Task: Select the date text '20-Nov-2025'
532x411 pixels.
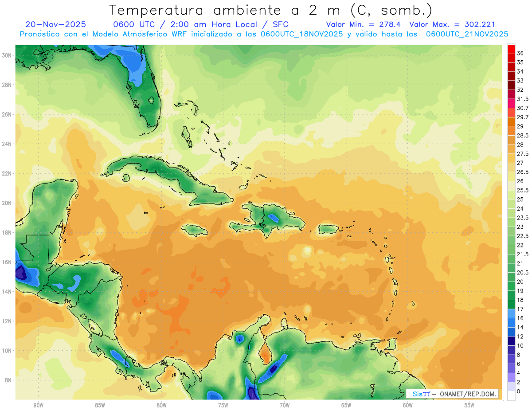Action: [55, 24]
